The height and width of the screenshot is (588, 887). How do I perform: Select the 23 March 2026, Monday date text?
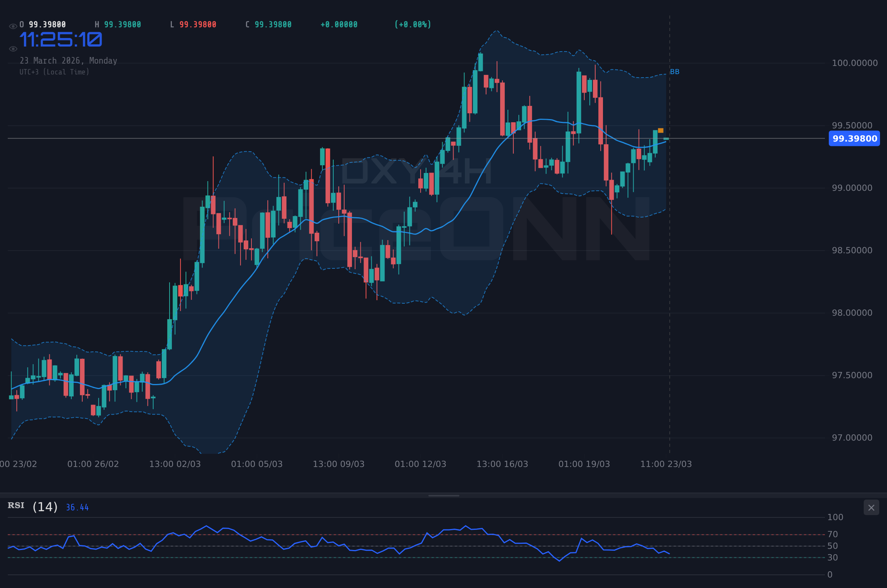click(x=69, y=61)
